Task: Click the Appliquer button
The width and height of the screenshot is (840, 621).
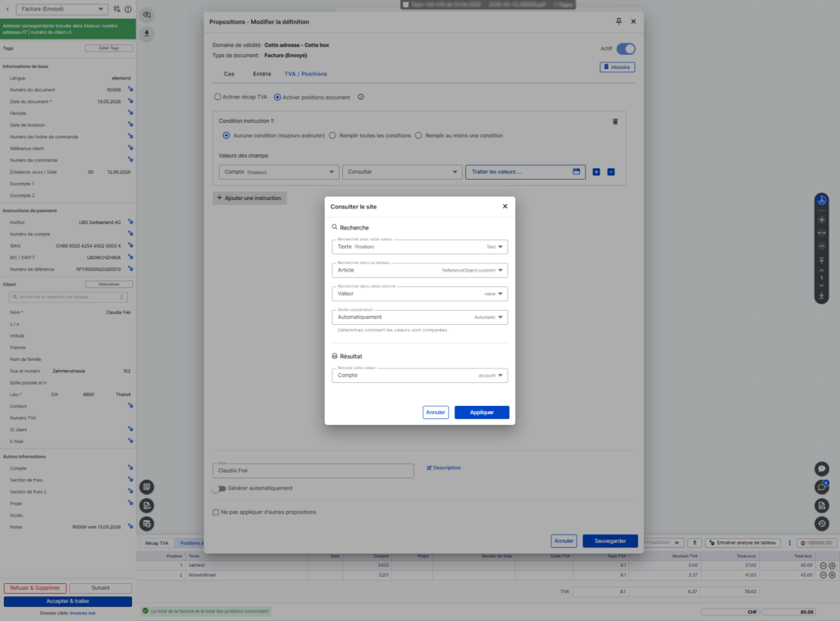Action: pos(482,412)
